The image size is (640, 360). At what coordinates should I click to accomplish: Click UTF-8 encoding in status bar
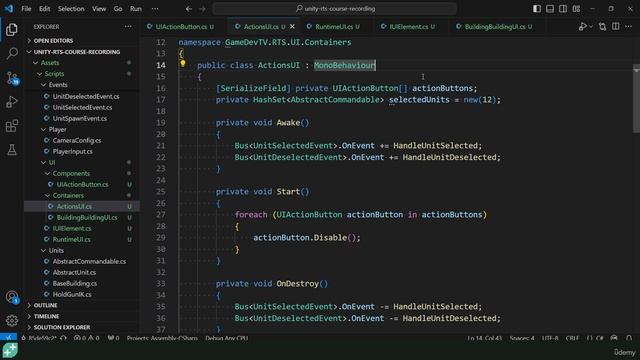point(550,338)
